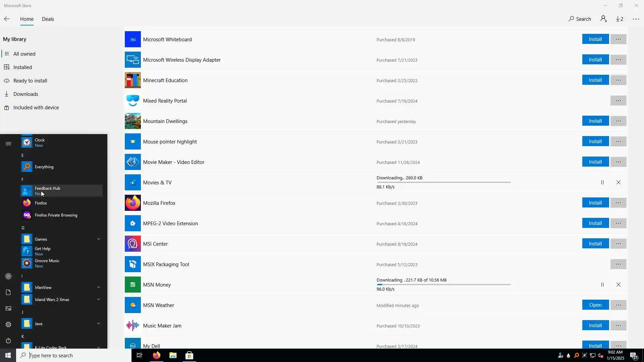Click the account sign-in icon in header
The image size is (644, 362).
[x=604, y=19]
